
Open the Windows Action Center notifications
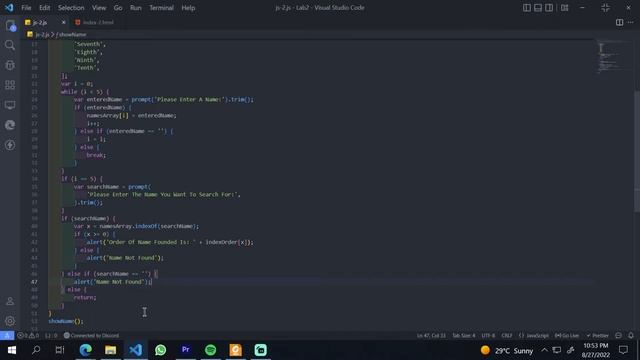[x=623, y=350]
